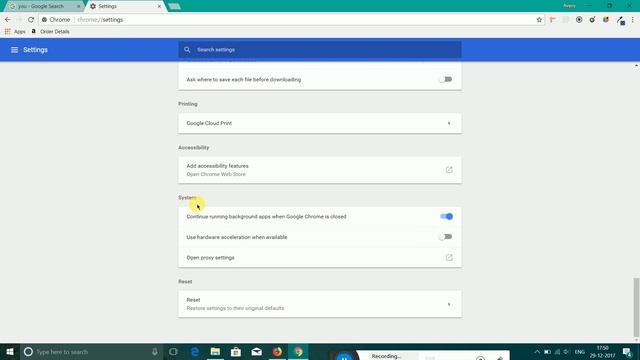The width and height of the screenshot is (640, 360).
Task: Open the Settings hamburger menu
Action: point(14,50)
